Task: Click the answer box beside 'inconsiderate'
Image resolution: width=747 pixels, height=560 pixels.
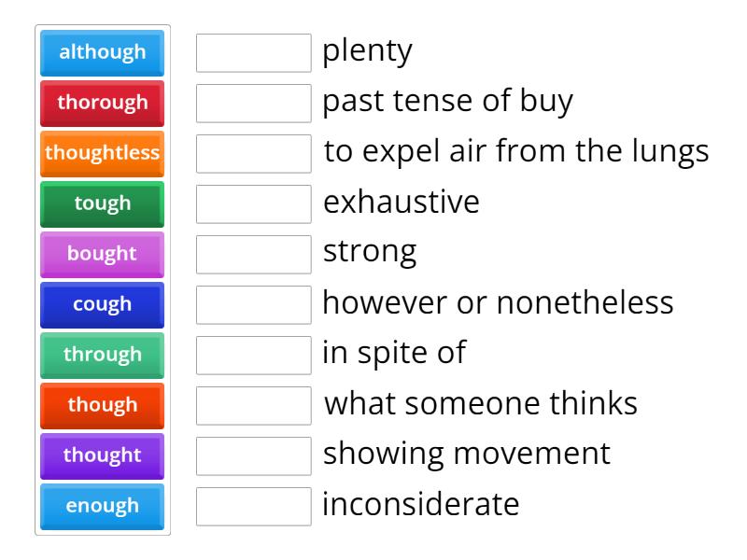Action: tap(254, 506)
